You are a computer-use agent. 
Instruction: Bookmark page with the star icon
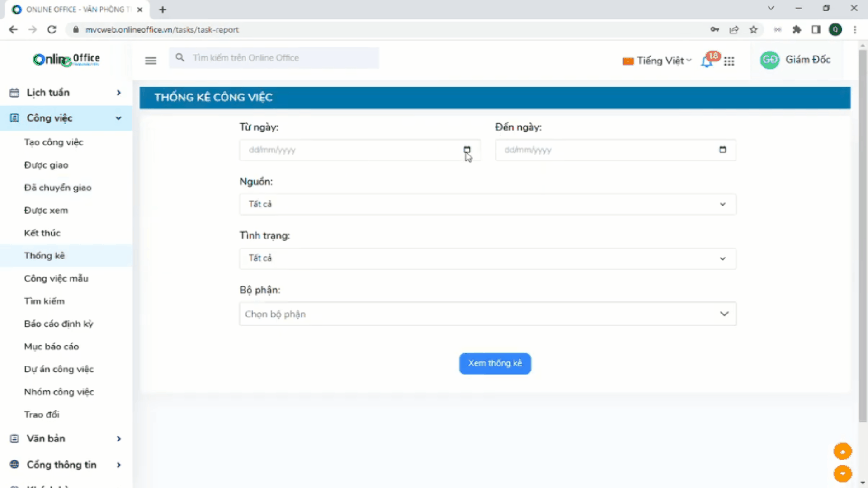(753, 30)
